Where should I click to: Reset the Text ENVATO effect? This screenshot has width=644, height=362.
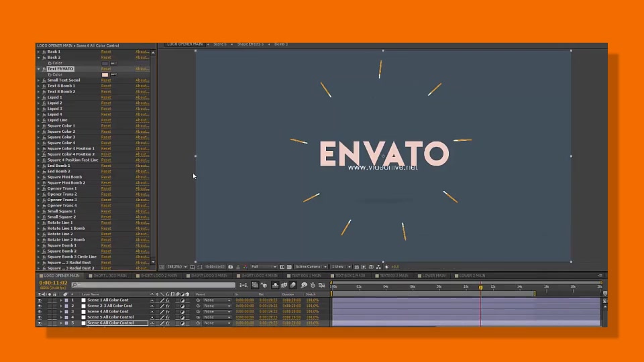(106, 69)
